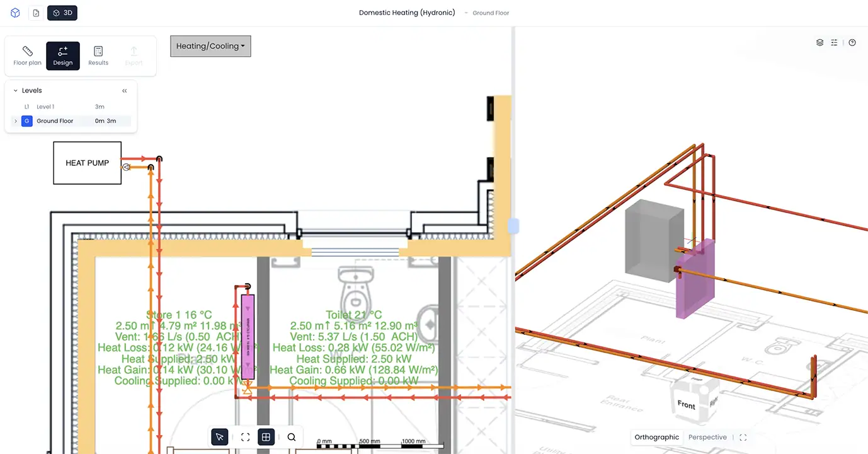Open the help question-mark icon
Image resolution: width=868 pixels, height=454 pixels.
tap(852, 43)
